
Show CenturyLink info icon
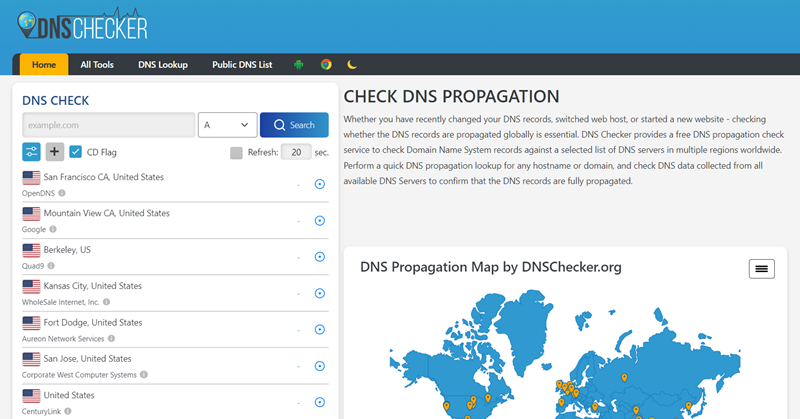pyautogui.click(x=68, y=411)
